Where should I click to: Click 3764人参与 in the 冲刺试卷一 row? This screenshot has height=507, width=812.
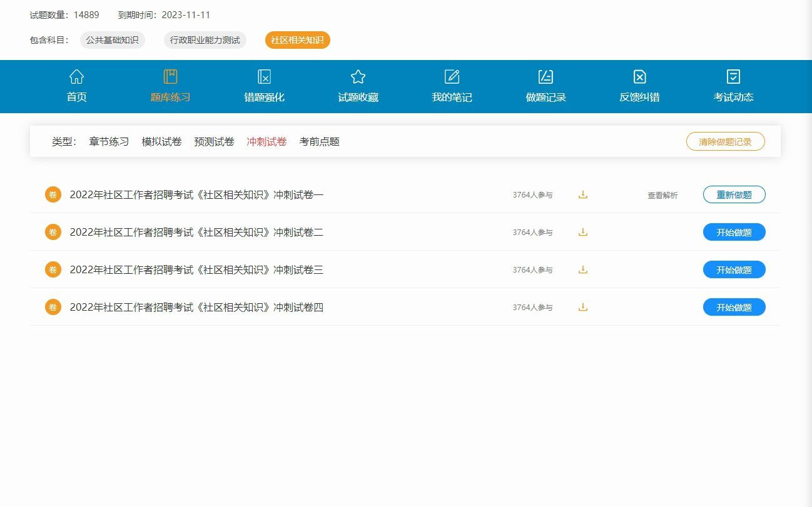533,195
